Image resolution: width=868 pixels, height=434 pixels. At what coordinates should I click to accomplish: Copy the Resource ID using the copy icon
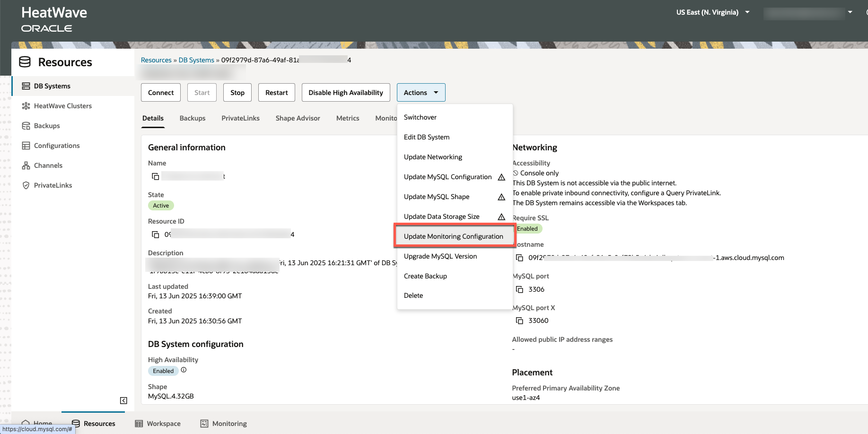(x=156, y=234)
